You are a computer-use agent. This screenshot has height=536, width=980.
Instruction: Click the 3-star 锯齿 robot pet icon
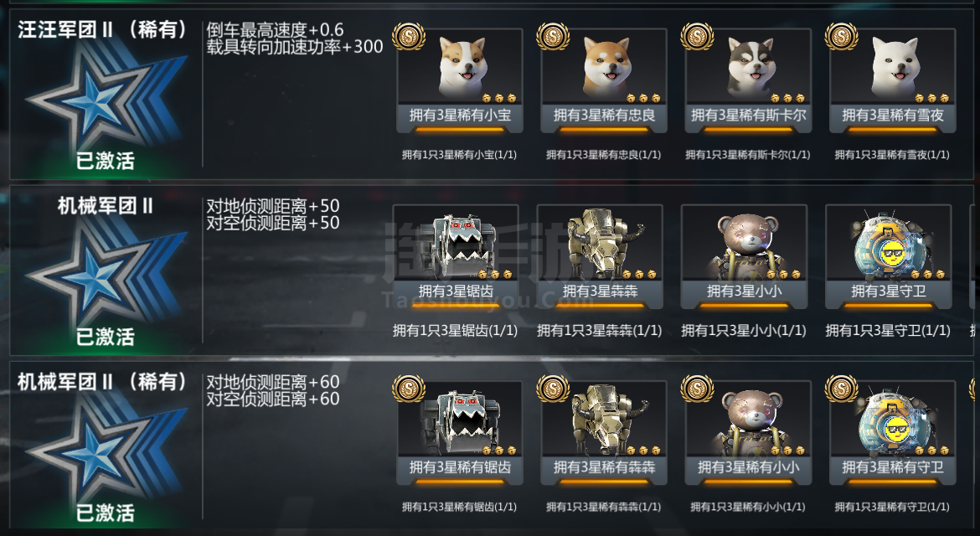pyautogui.click(x=456, y=242)
